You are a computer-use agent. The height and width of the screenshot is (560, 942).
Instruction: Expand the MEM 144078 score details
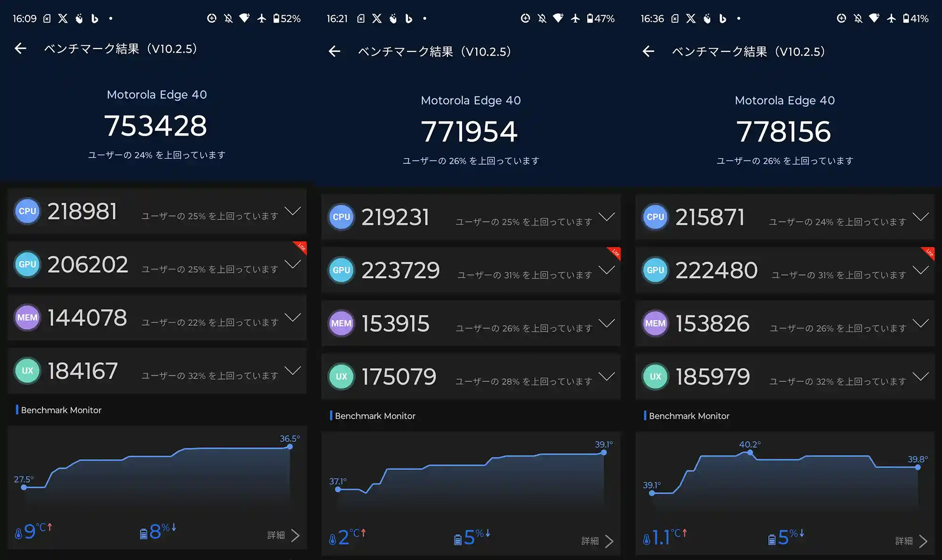coord(292,317)
